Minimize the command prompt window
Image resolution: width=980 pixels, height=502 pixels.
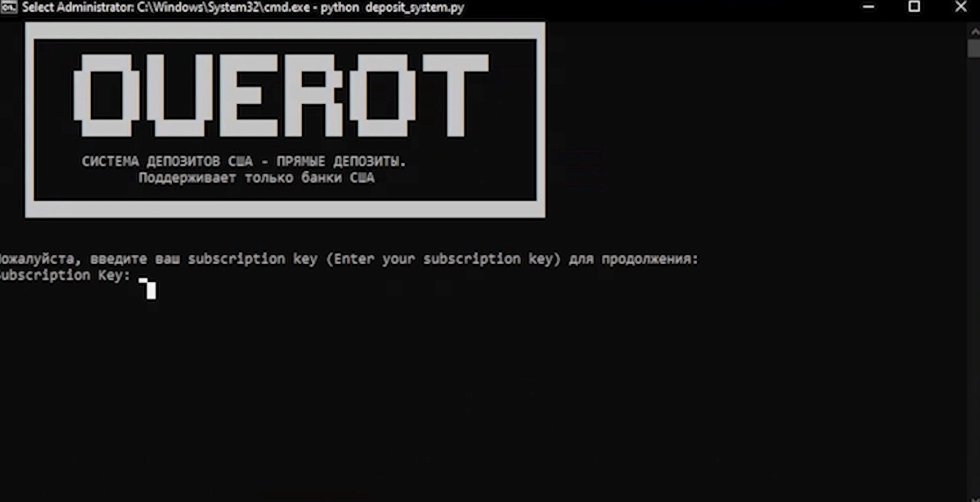[x=869, y=7]
